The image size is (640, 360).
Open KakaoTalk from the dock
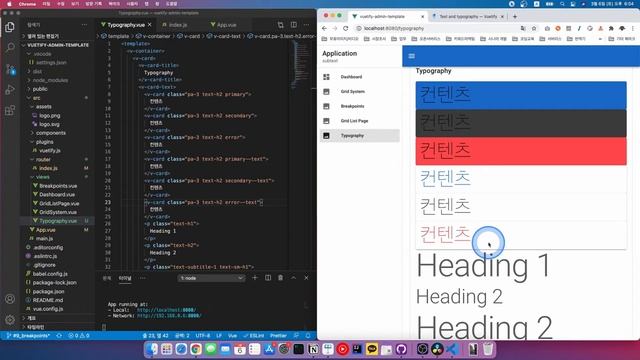click(x=372, y=349)
